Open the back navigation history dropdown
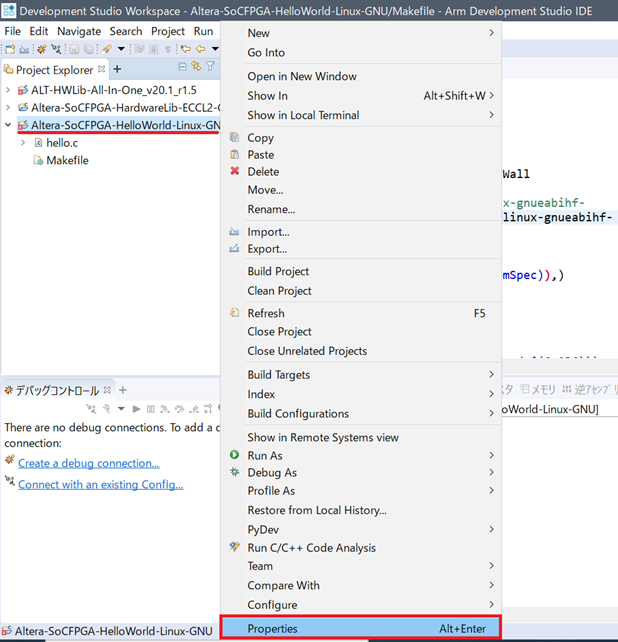Image resolution: width=618 pixels, height=642 pixels. (215, 49)
